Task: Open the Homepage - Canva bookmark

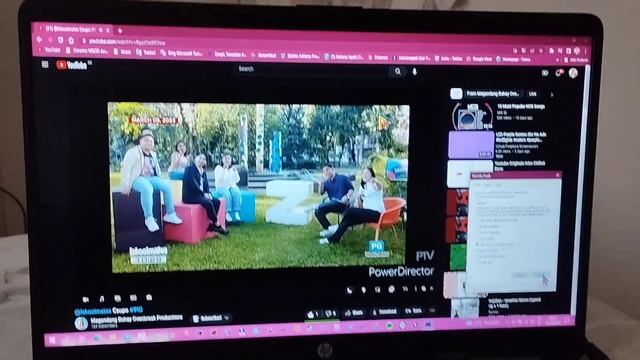Action: point(513,60)
